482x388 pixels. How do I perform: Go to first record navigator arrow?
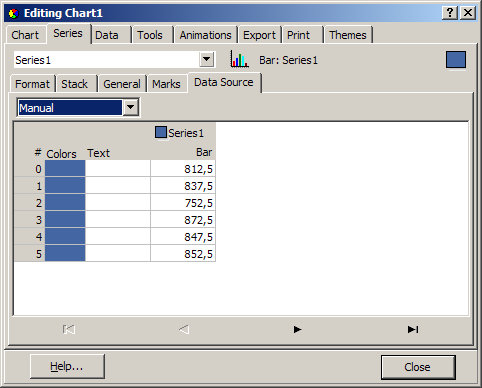coord(69,329)
